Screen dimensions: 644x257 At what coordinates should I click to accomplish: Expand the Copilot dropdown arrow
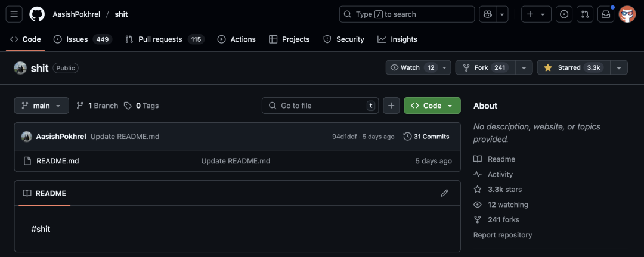(x=502, y=14)
